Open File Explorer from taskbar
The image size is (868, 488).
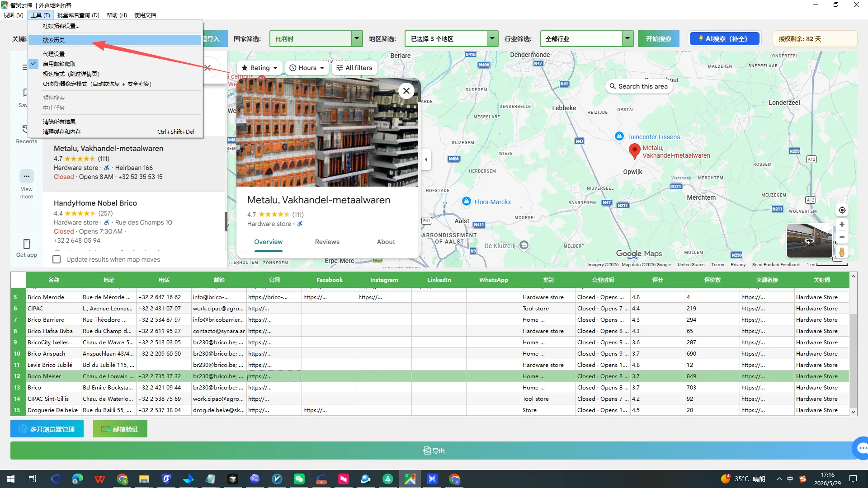tap(144, 479)
